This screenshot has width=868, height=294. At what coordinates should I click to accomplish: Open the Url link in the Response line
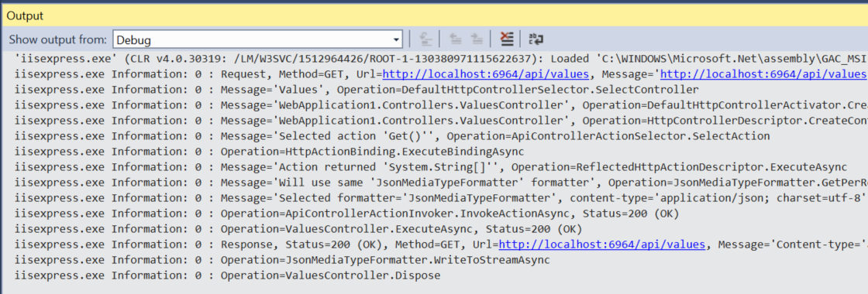tap(602, 244)
